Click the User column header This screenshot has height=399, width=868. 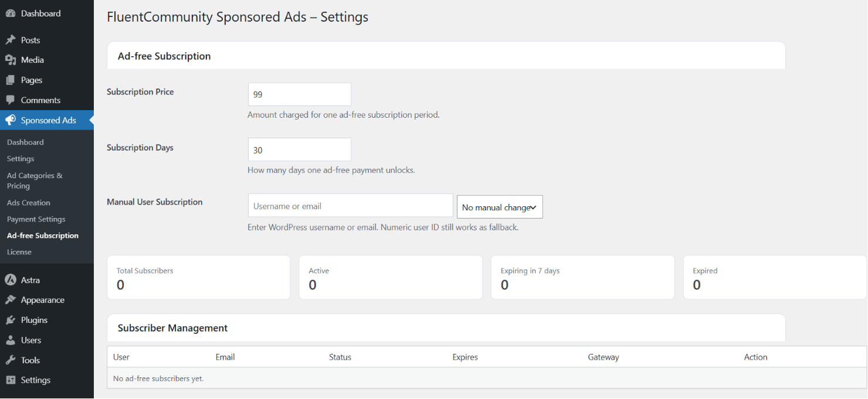tap(121, 357)
